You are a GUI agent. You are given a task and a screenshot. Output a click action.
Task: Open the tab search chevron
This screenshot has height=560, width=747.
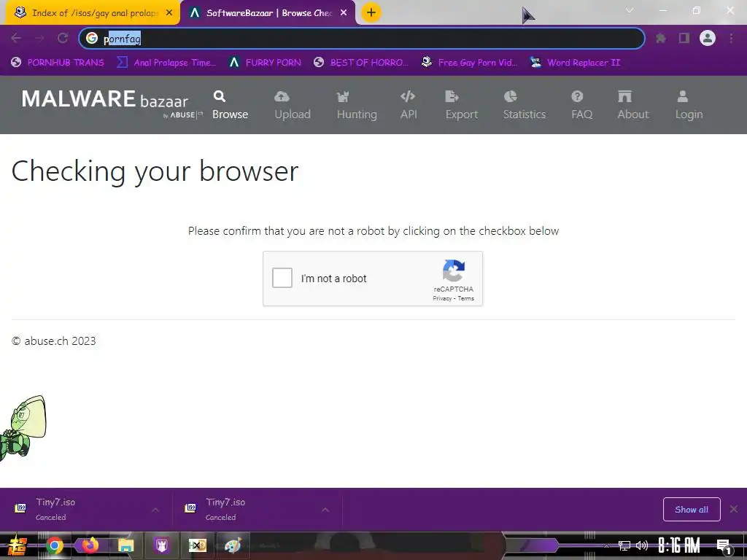click(x=630, y=10)
